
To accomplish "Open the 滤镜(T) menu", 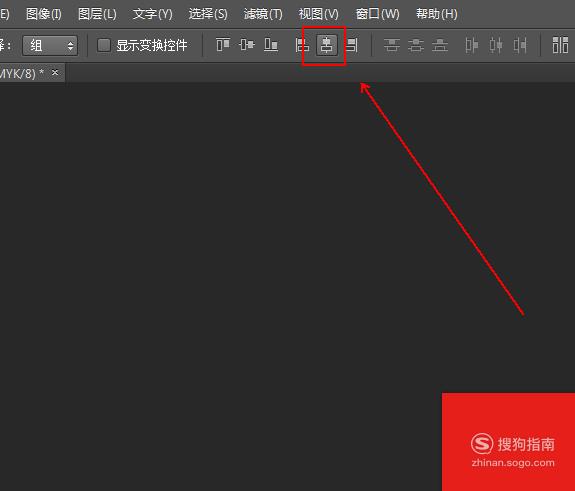I will 263,14.
